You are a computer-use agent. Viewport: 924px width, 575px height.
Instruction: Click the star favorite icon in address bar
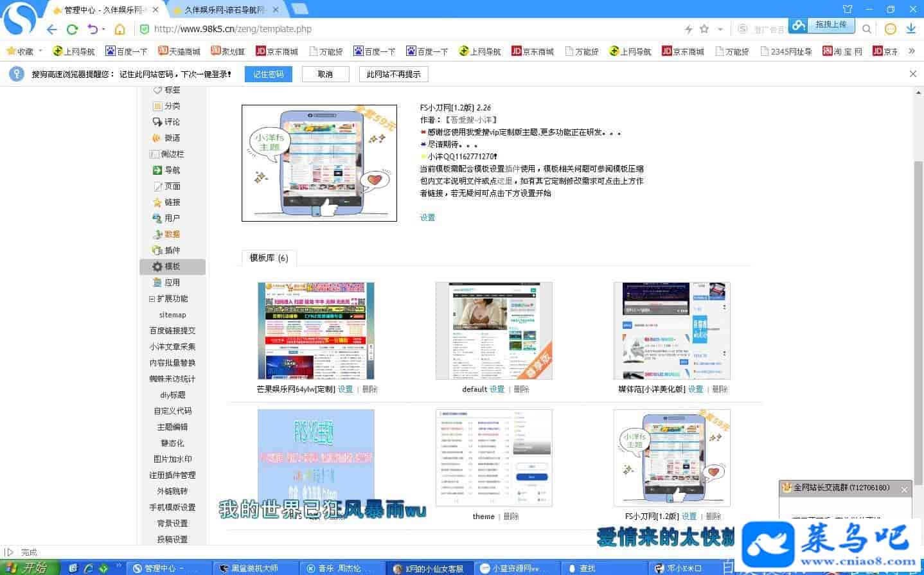pos(704,29)
